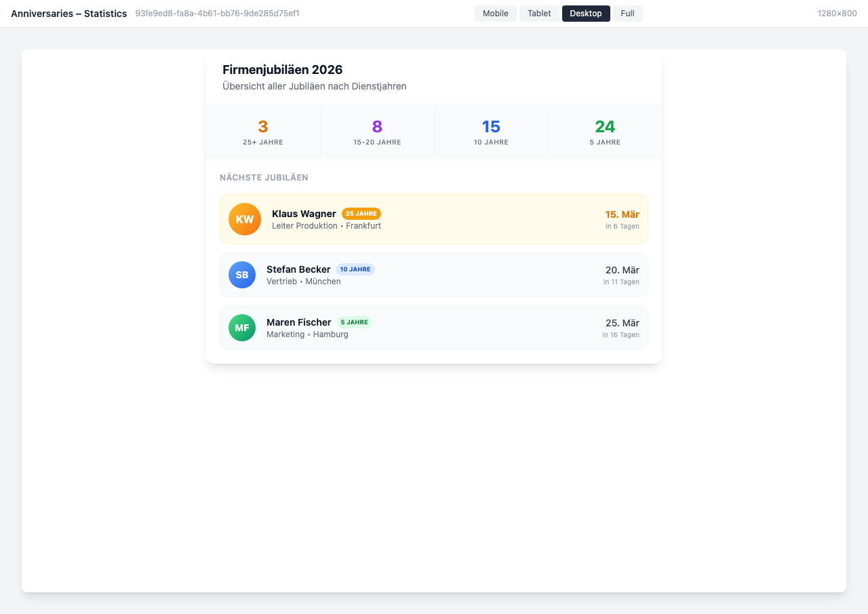Open Klaus Wagner's profile name
Viewport: 868px width, 614px height.
pyautogui.click(x=304, y=213)
